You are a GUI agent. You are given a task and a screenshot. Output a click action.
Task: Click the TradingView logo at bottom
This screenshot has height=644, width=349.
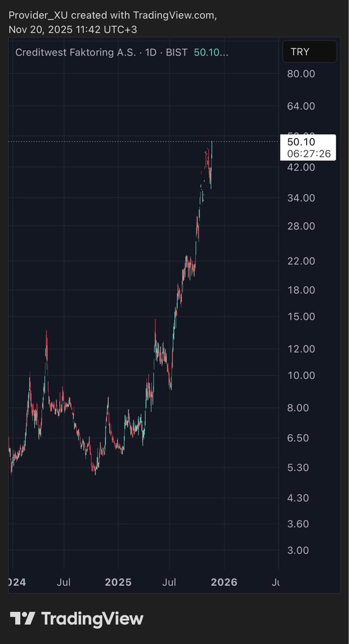pyautogui.click(x=77, y=619)
